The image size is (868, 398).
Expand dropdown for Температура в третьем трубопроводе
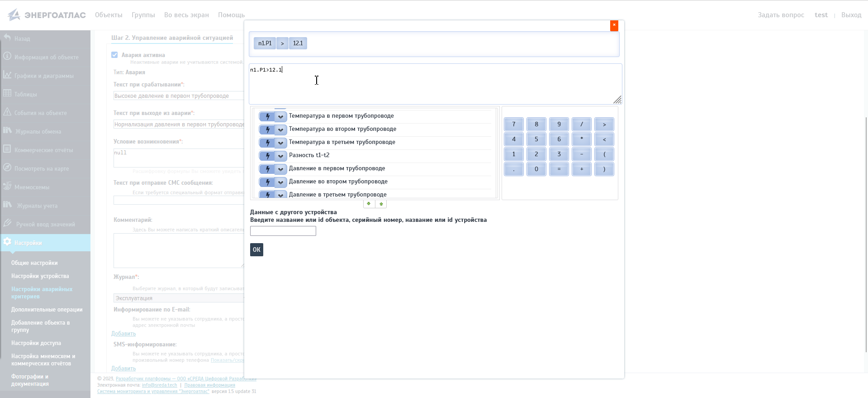(x=281, y=143)
